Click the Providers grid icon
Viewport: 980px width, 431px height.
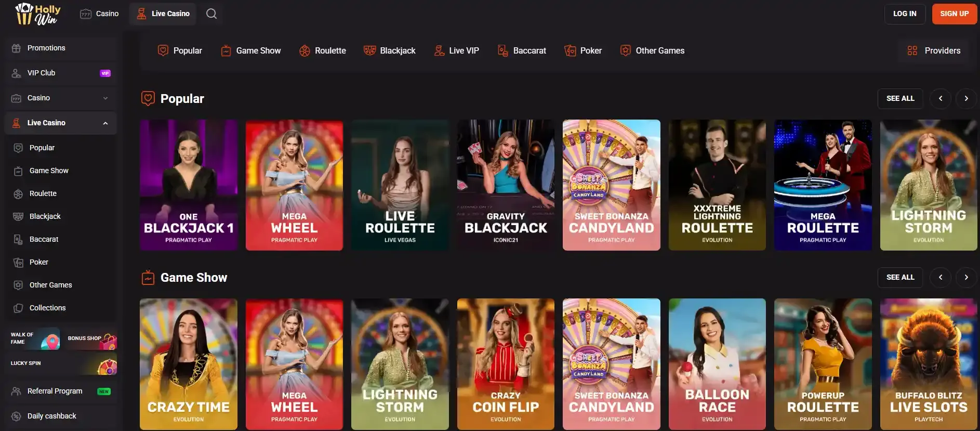click(912, 50)
